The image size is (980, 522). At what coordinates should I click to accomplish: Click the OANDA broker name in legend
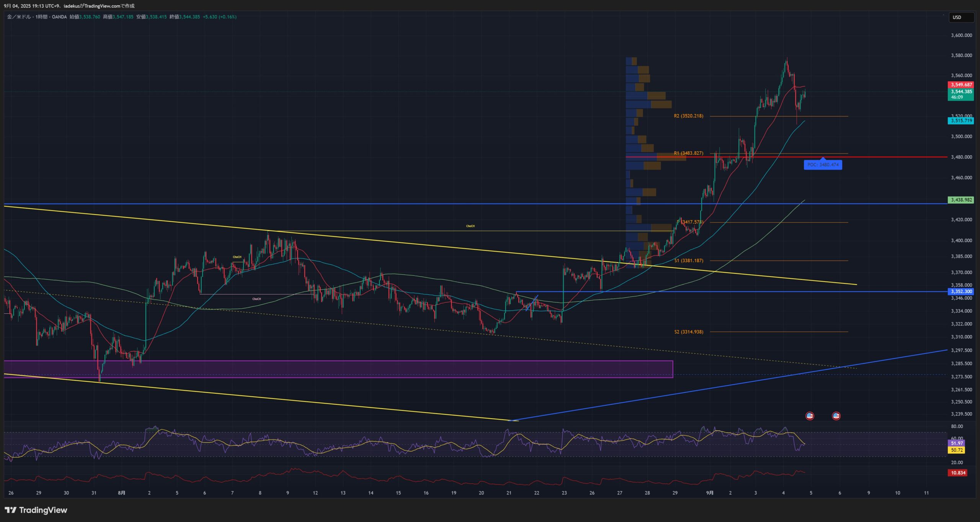point(59,17)
